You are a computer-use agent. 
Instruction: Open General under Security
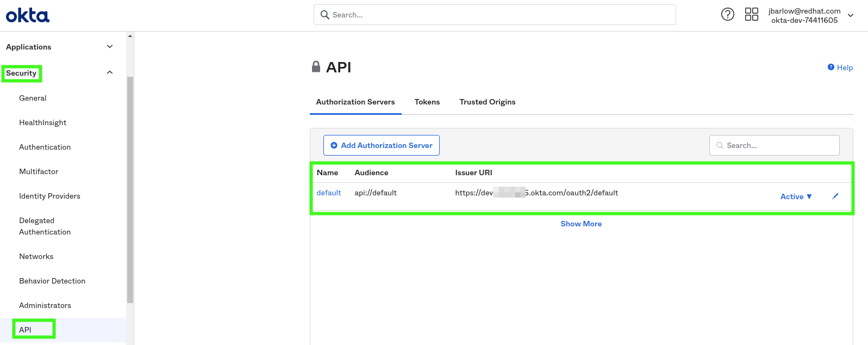(x=33, y=98)
